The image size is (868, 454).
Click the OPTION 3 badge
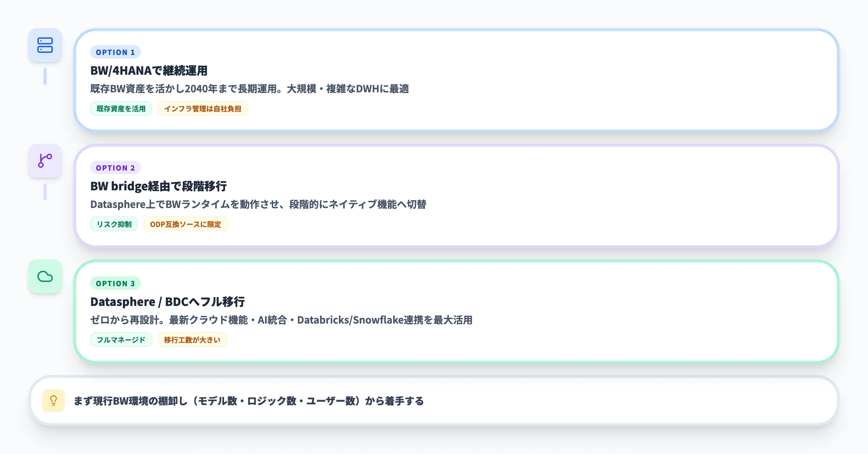point(116,283)
